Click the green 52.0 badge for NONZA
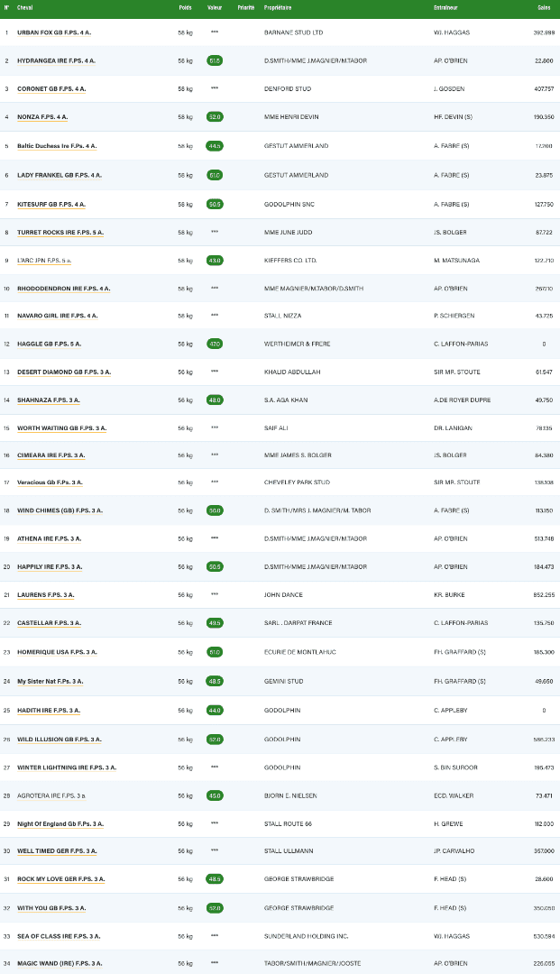560x974 pixels. pyautogui.click(x=215, y=116)
